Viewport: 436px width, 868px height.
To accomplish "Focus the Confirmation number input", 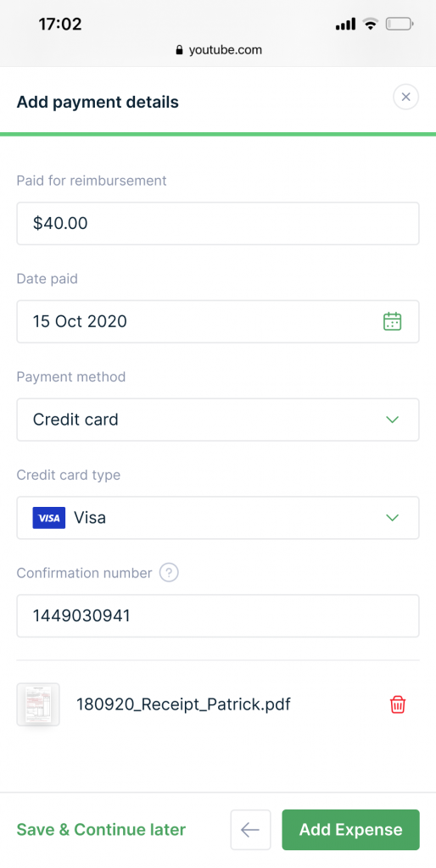I will (218, 615).
